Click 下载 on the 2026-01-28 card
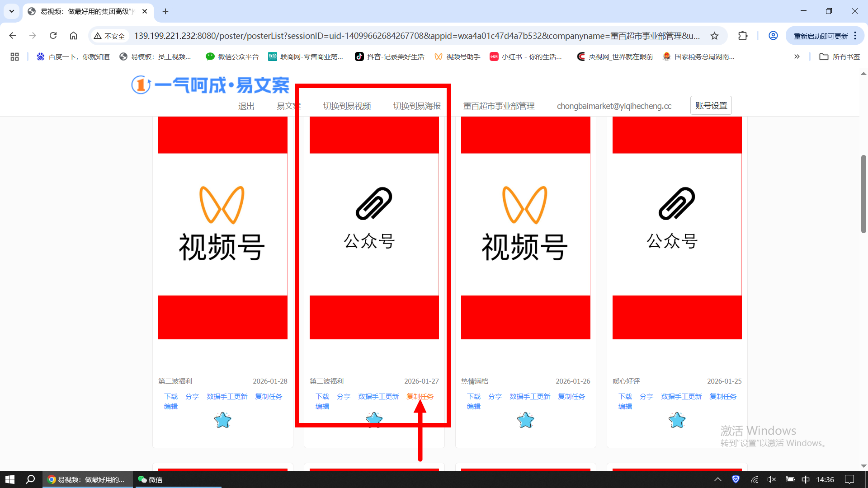The width and height of the screenshot is (868, 488). click(171, 396)
